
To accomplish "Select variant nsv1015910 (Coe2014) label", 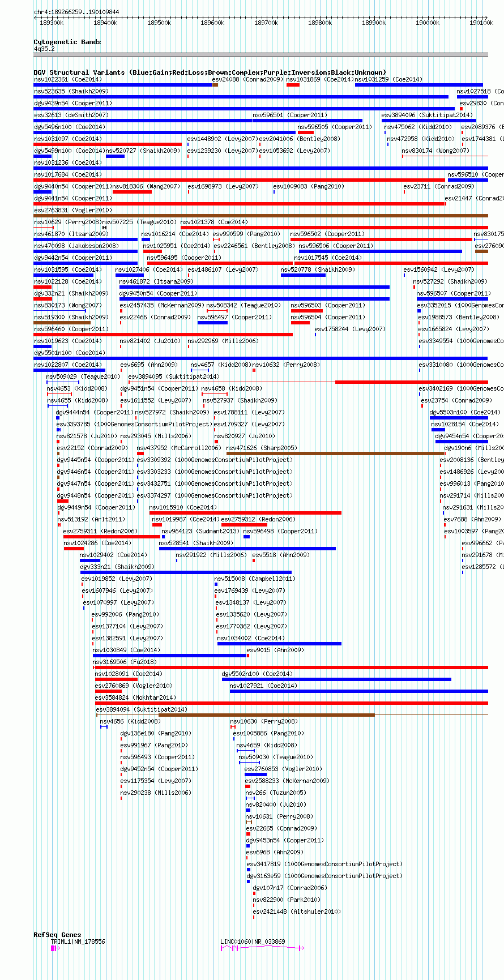I will [x=183, y=507].
